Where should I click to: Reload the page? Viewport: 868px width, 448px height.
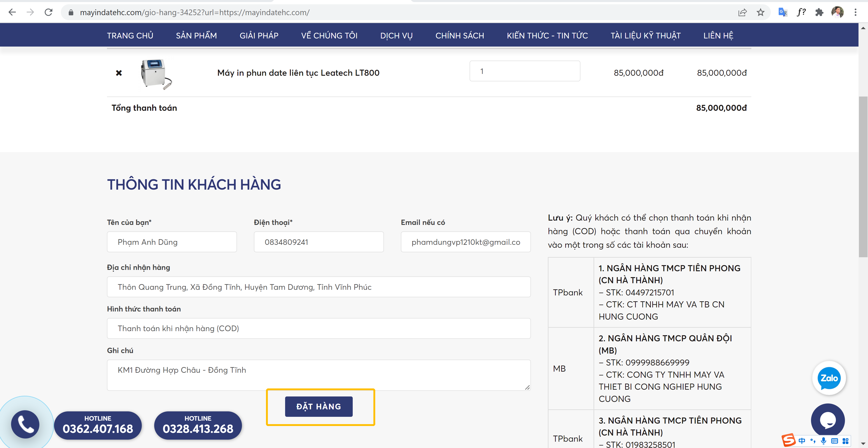point(49,12)
